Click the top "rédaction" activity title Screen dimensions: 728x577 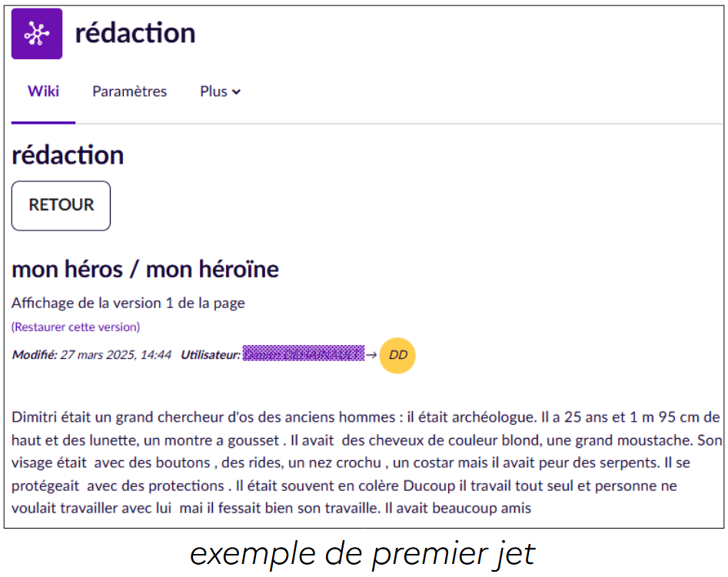pyautogui.click(x=135, y=33)
